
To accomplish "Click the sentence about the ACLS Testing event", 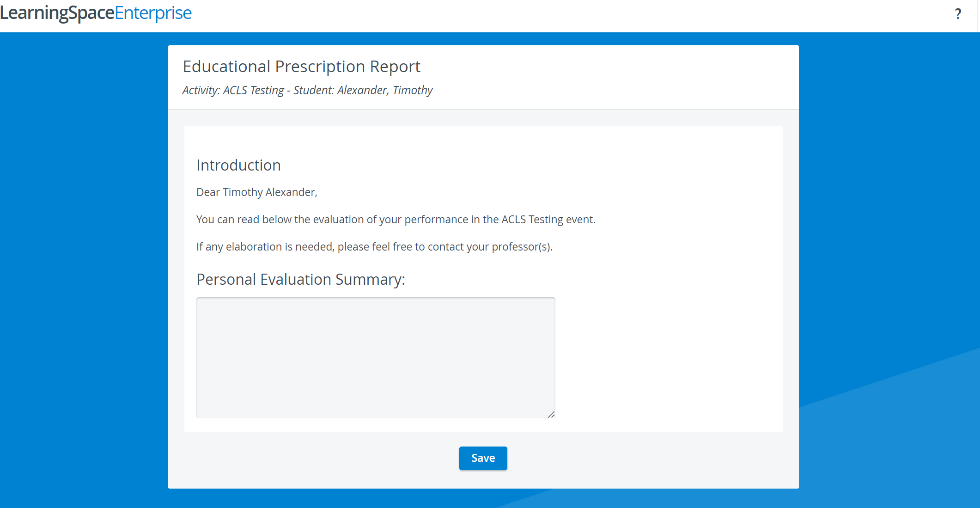I will pyautogui.click(x=396, y=220).
